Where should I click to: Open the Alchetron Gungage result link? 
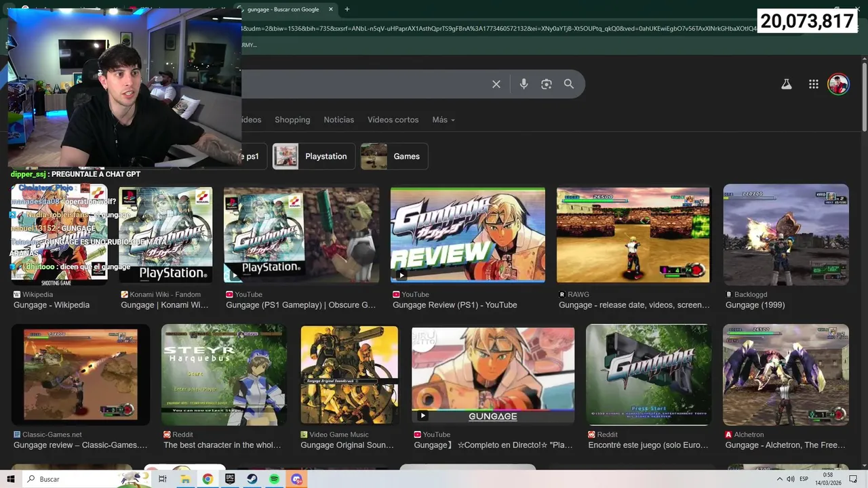785,445
